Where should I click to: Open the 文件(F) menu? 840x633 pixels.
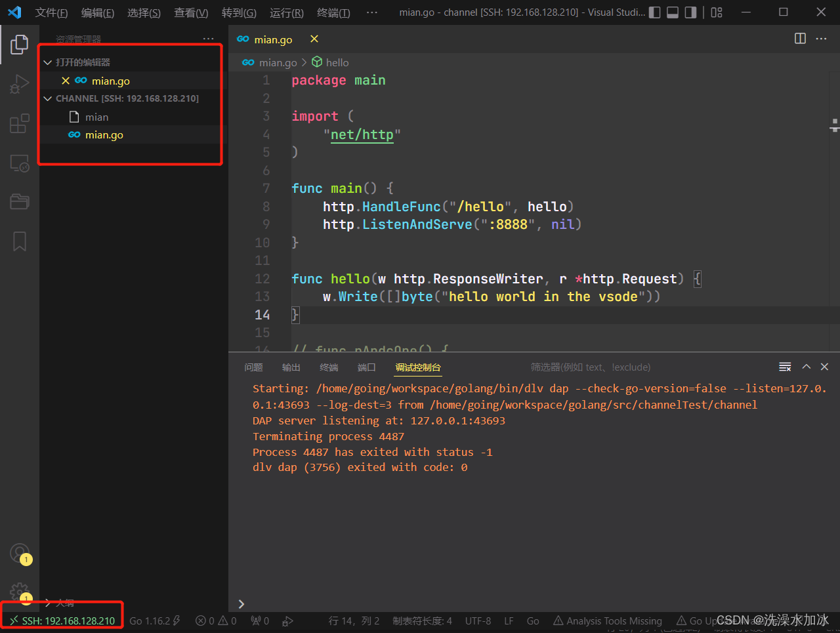click(x=51, y=12)
